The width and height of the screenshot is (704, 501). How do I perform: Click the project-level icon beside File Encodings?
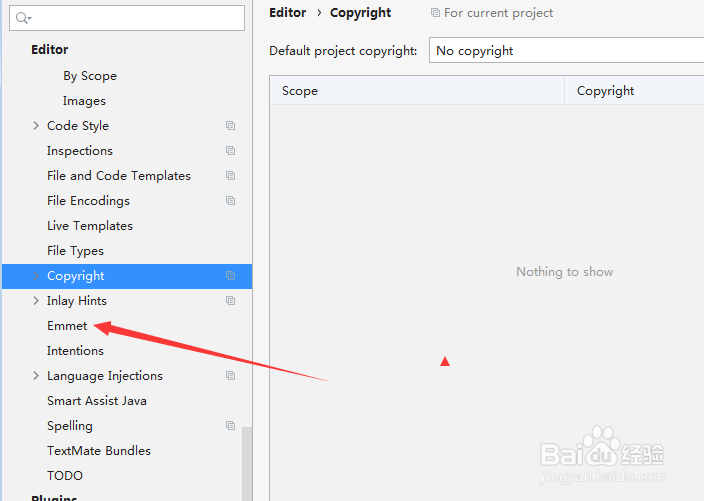click(230, 201)
